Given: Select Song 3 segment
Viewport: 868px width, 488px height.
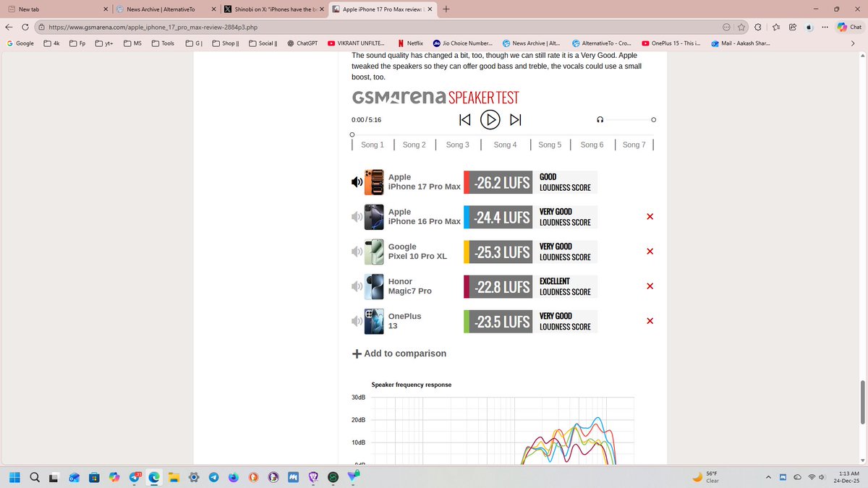Looking at the screenshot, I should 458,145.
